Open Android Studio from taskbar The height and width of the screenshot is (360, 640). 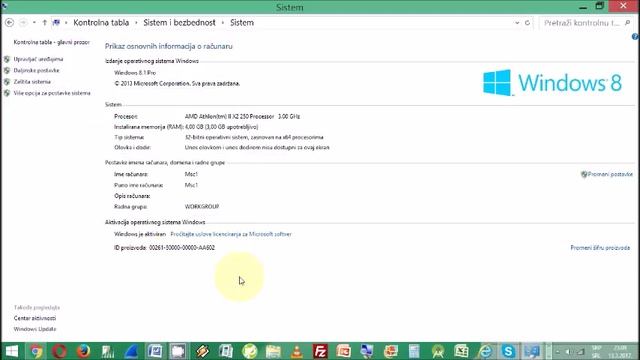tap(438, 351)
